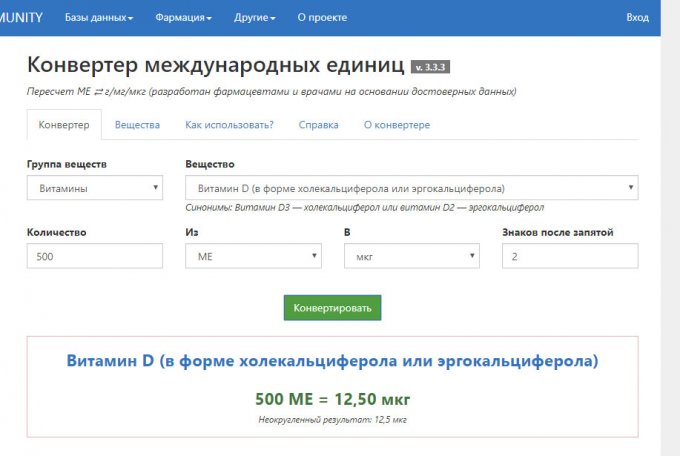Switch to the Справка tab

pyautogui.click(x=318, y=125)
